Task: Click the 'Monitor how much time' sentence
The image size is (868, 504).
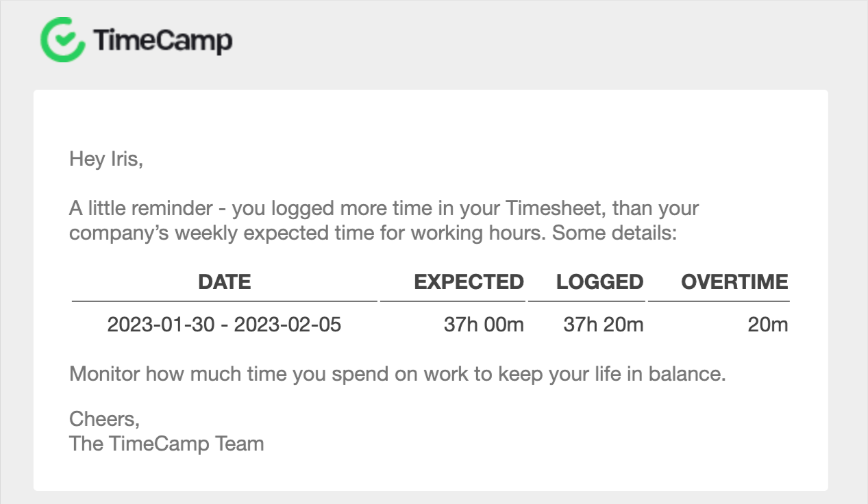Action: coord(397,375)
